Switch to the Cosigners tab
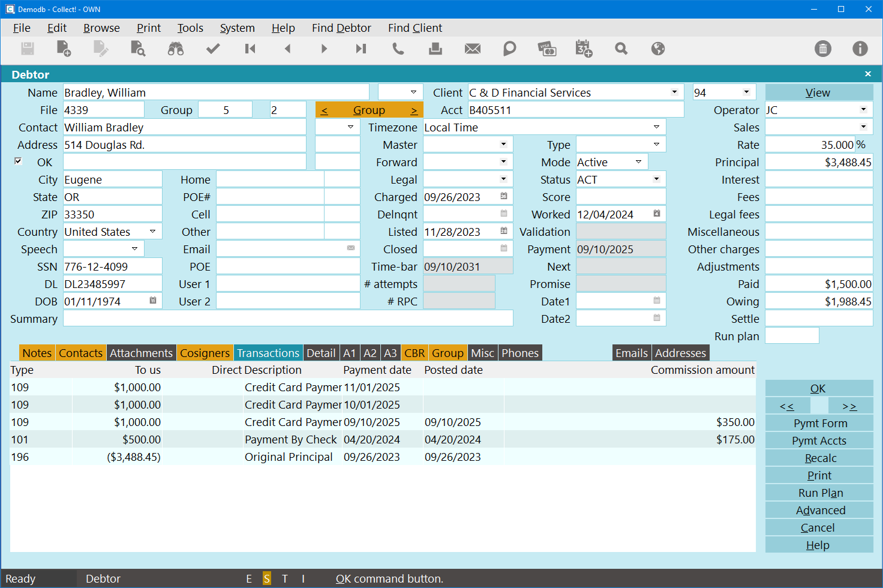883x588 pixels. pyautogui.click(x=205, y=353)
